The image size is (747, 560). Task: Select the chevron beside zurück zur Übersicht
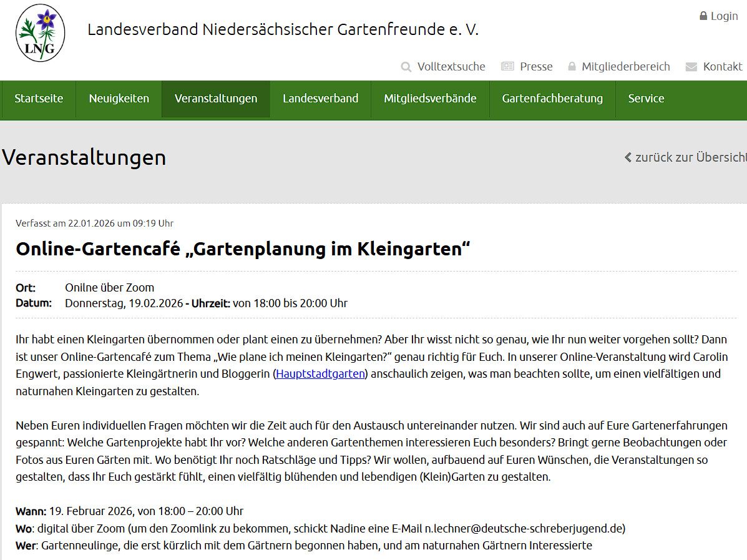click(x=628, y=157)
